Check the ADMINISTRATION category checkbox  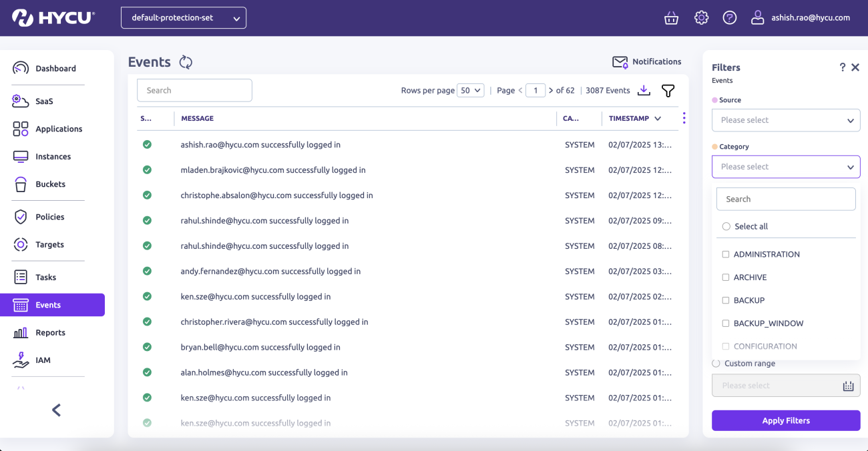point(726,254)
